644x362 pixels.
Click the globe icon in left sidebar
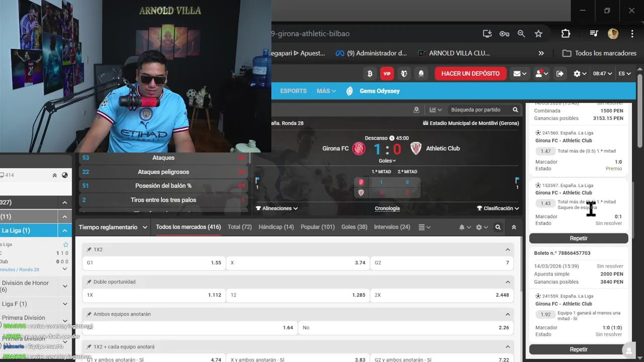pyautogui.click(x=64, y=175)
